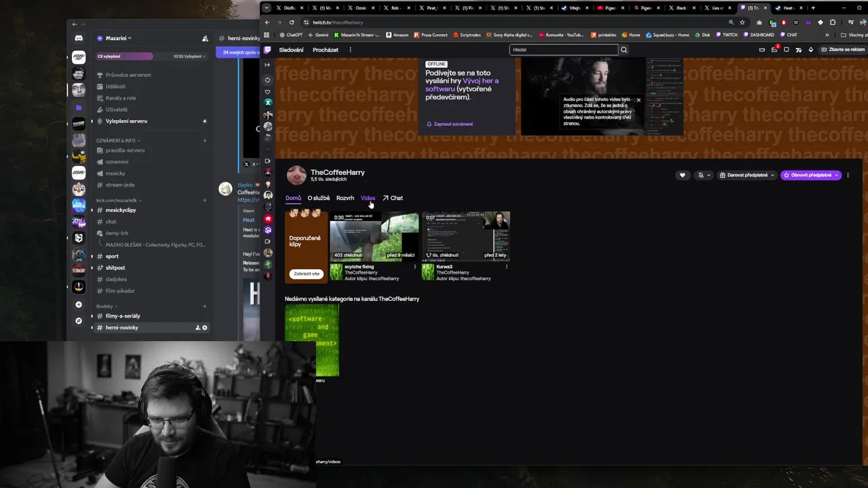The width and height of the screenshot is (868, 488).
Task: Open Twitch home via the logo icon
Action: (268, 49)
